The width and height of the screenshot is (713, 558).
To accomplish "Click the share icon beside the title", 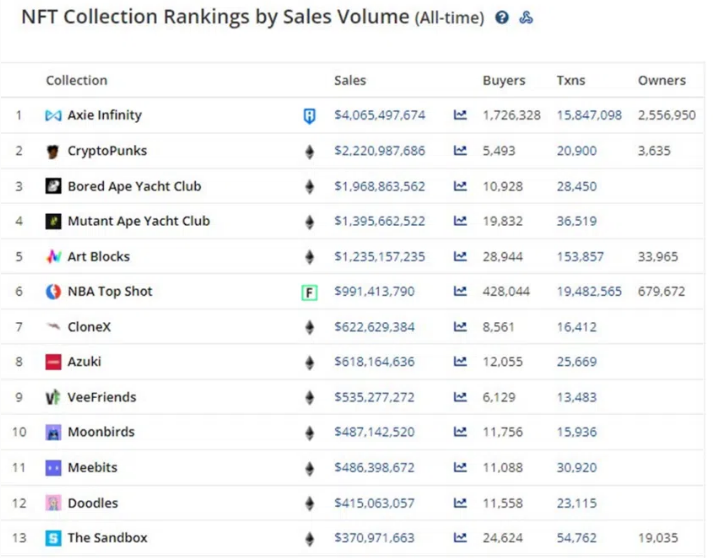I will point(526,18).
